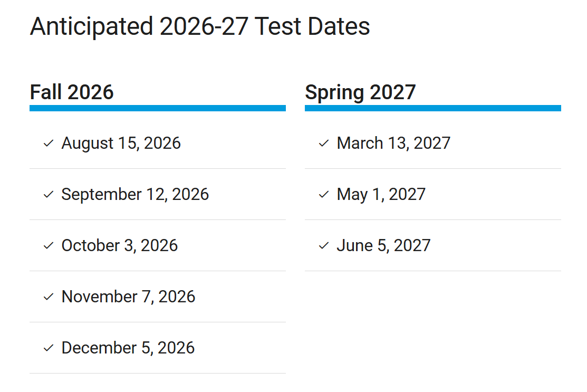Click the May 1, 2027 date text
587x392 pixels.
[381, 194]
